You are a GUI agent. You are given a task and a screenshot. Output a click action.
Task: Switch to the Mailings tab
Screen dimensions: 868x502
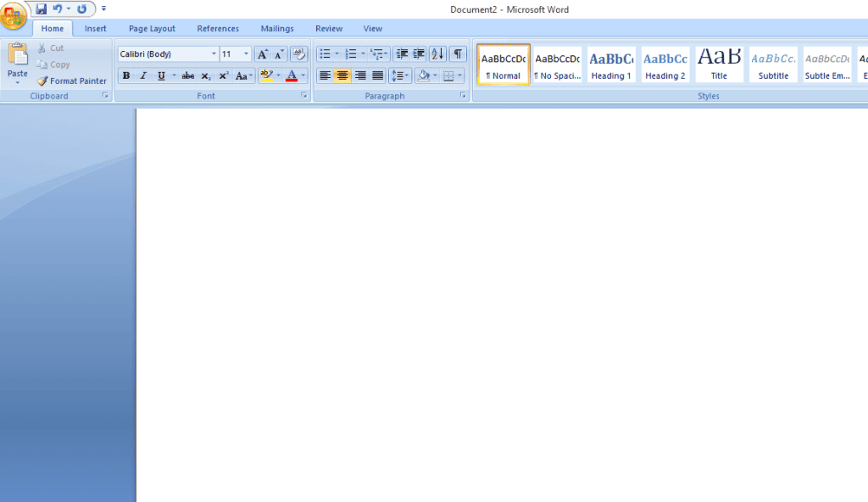(x=277, y=29)
